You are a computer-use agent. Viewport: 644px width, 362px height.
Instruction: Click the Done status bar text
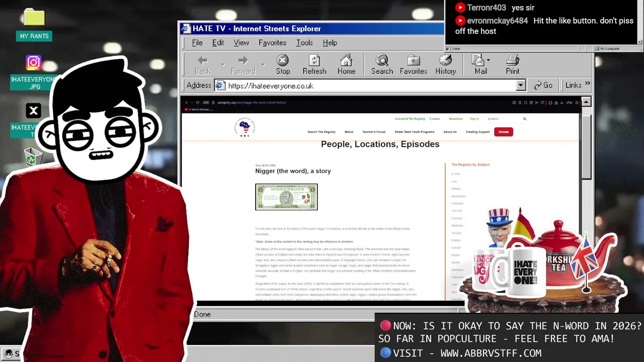tap(202, 314)
